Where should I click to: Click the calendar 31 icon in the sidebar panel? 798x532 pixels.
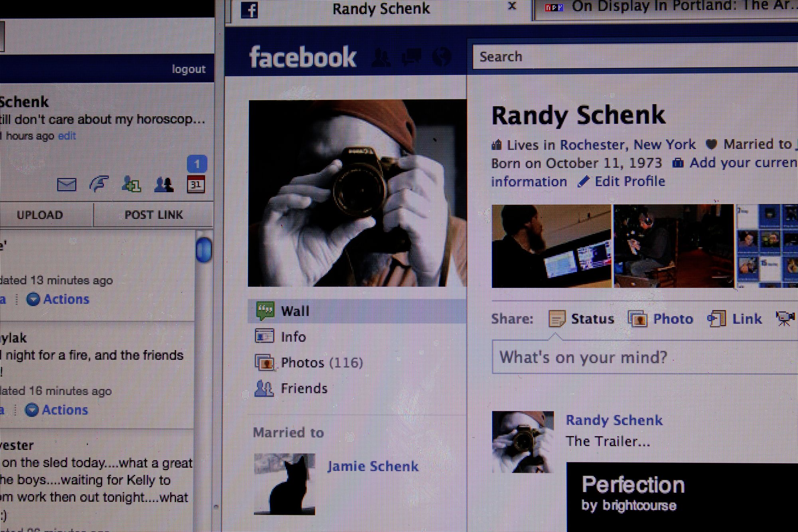tap(196, 184)
